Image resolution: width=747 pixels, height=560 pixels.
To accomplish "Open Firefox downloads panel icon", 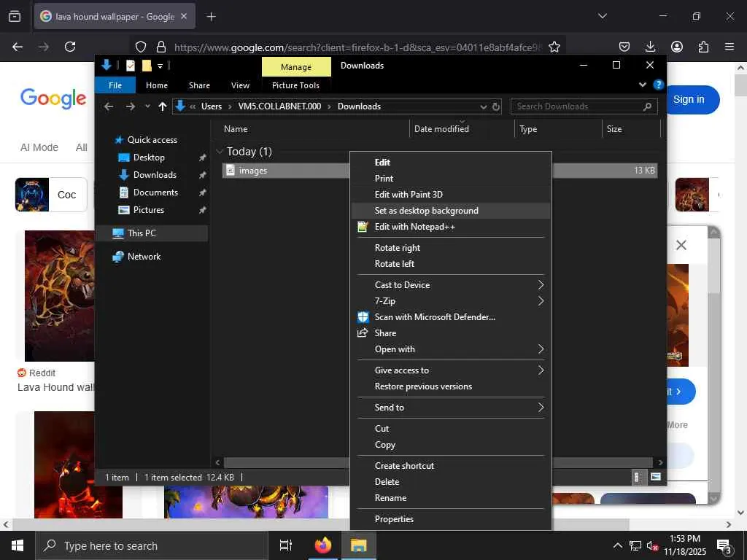I will pyautogui.click(x=650, y=47).
